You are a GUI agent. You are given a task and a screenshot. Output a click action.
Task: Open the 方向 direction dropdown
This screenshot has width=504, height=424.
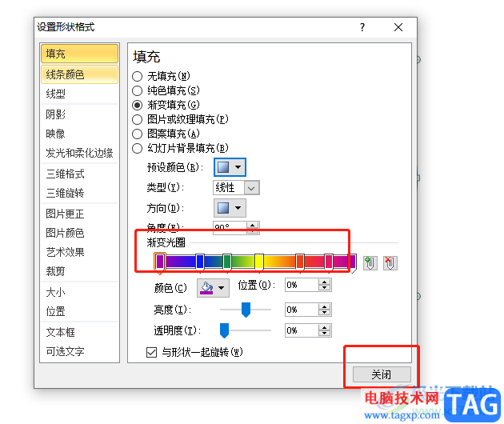[x=230, y=208]
